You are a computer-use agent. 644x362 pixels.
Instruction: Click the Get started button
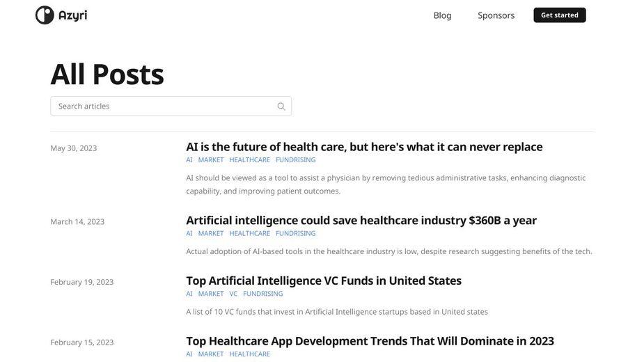pos(559,15)
